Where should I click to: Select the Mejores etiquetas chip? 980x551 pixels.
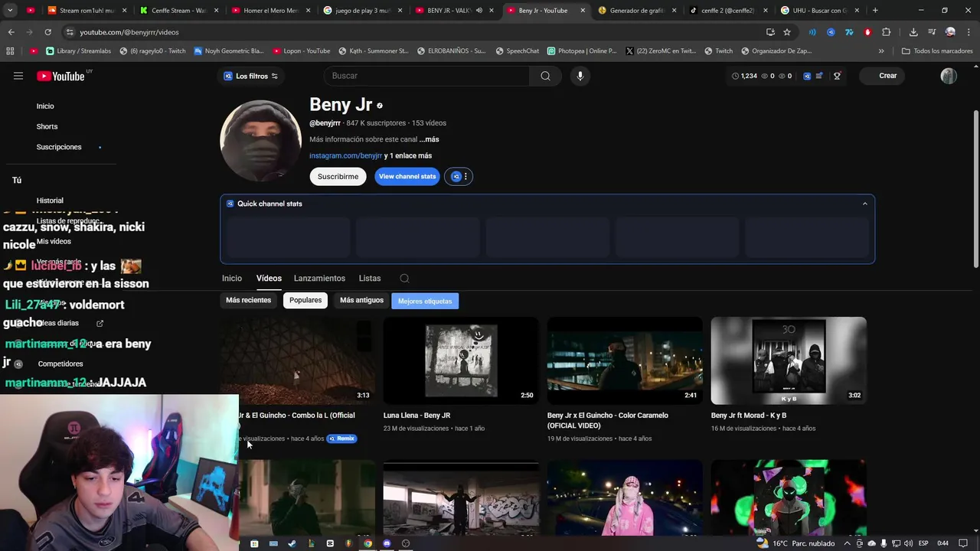(x=425, y=301)
